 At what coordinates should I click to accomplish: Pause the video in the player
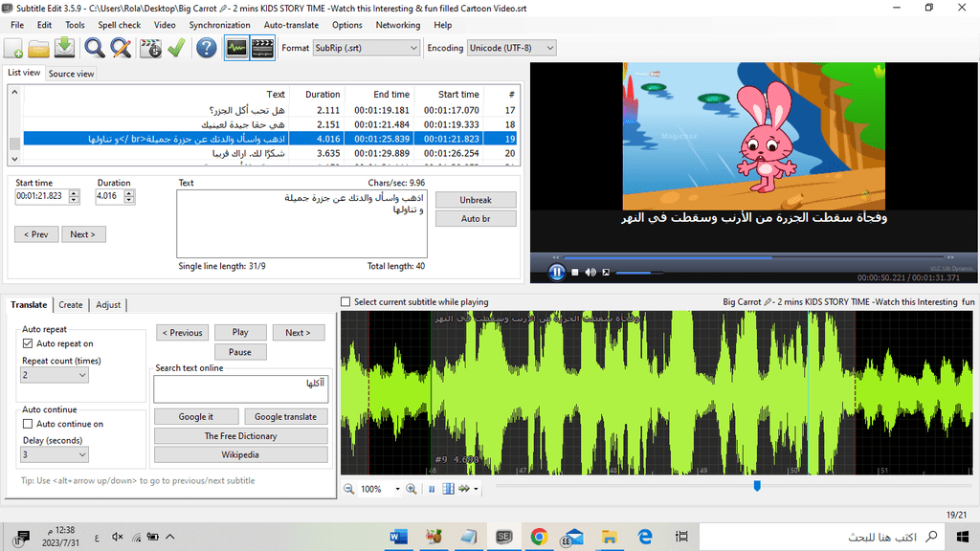556,273
